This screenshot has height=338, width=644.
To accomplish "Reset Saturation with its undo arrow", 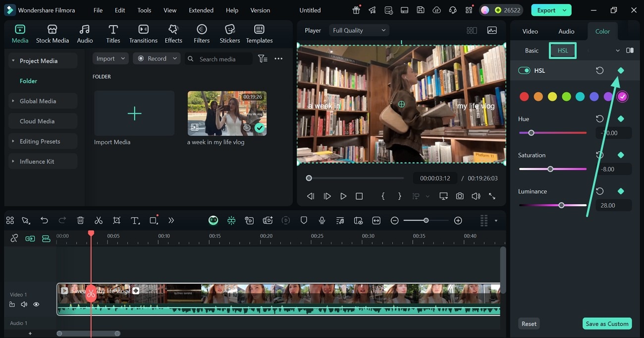I will tap(599, 155).
